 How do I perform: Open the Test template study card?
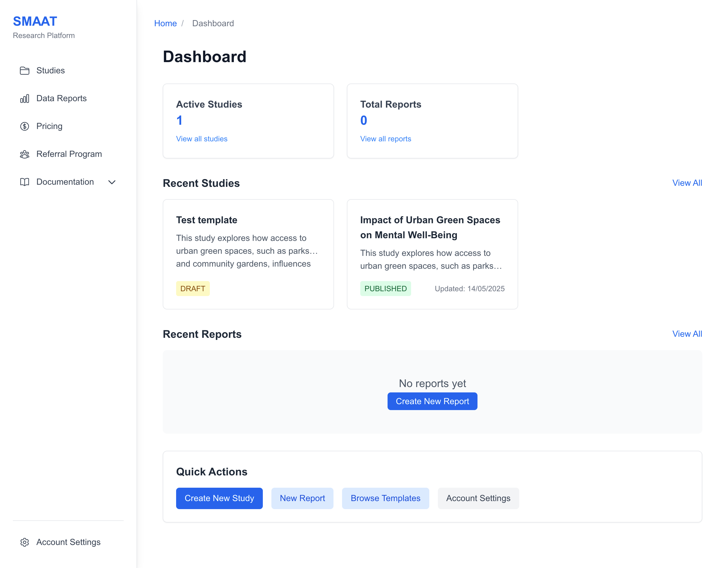248,254
